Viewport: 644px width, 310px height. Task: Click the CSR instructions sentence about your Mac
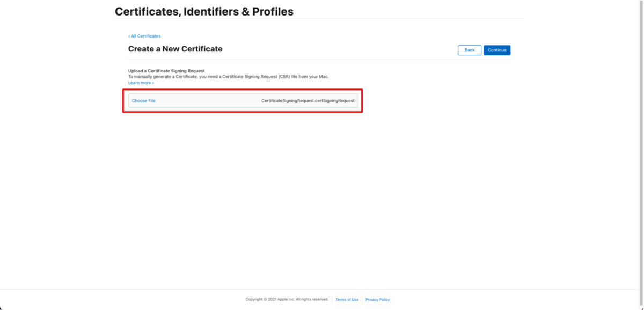tap(229, 77)
